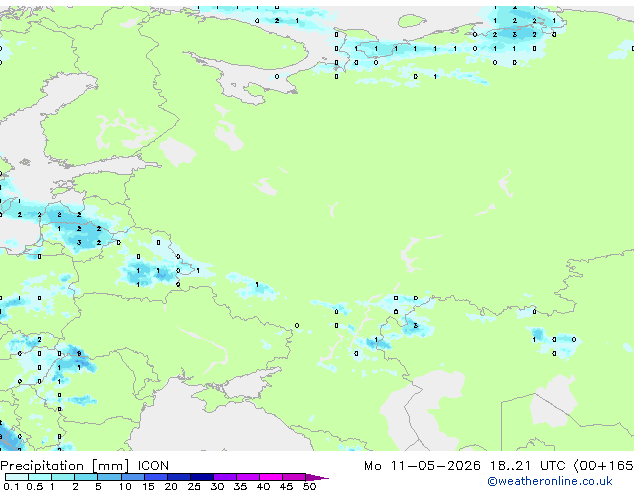
Task: Select the 15–20 mm blue legend swatch
Action: pos(156,477)
